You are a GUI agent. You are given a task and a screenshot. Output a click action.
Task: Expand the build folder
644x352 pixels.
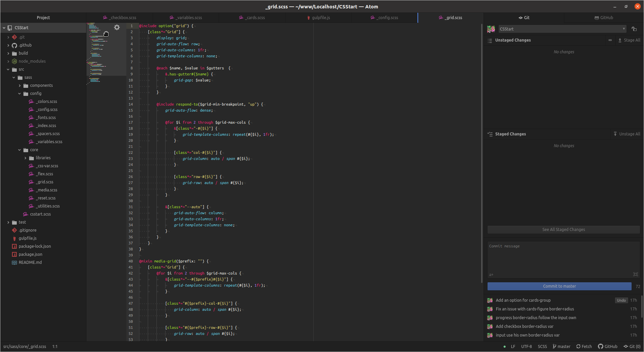click(8, 53)
